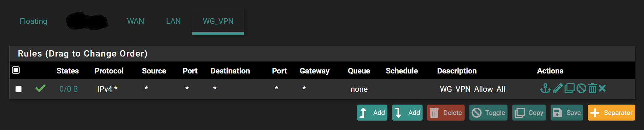Save the rule order changes
The height and width of the screenshot is (130, 644).
pyautogui.click(x=567, y=113)
